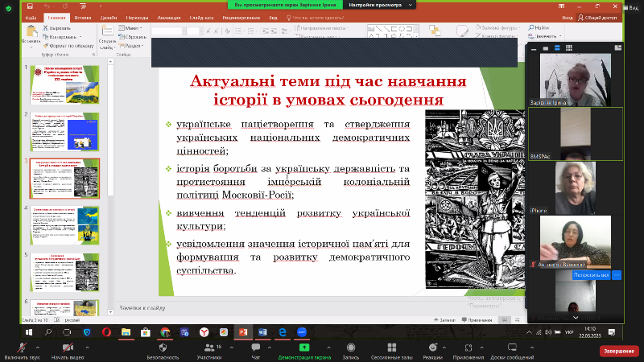The width and height of the screenshot is (644, 362).
Task: Open Вид view button at top right
Action: [x=631, y=7]
